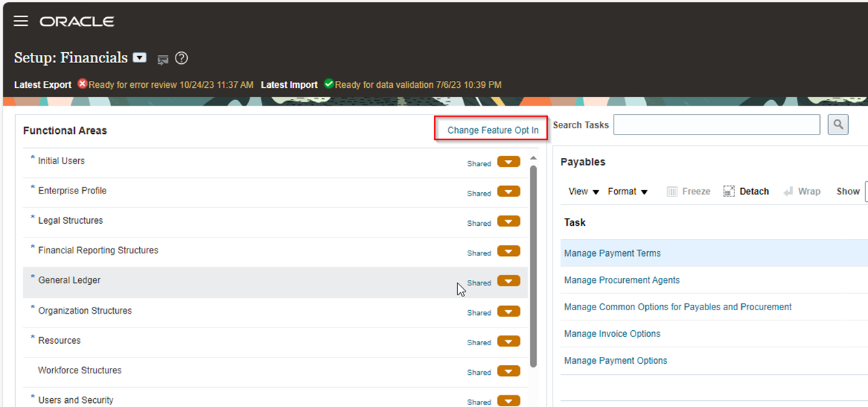Click the help question mark icon

(x=181, y=58)
